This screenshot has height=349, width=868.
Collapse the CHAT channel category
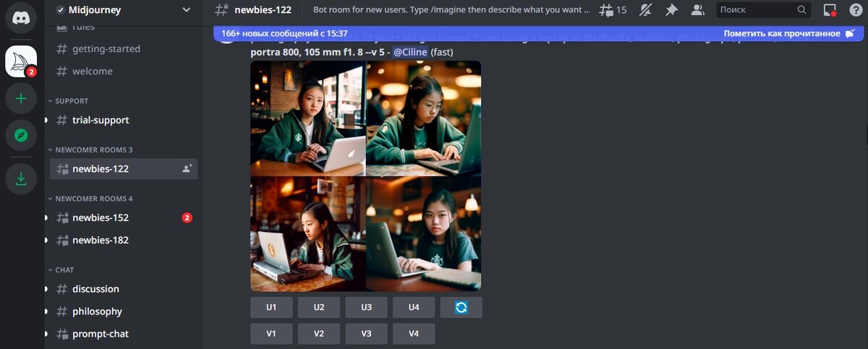click(64, 270)
